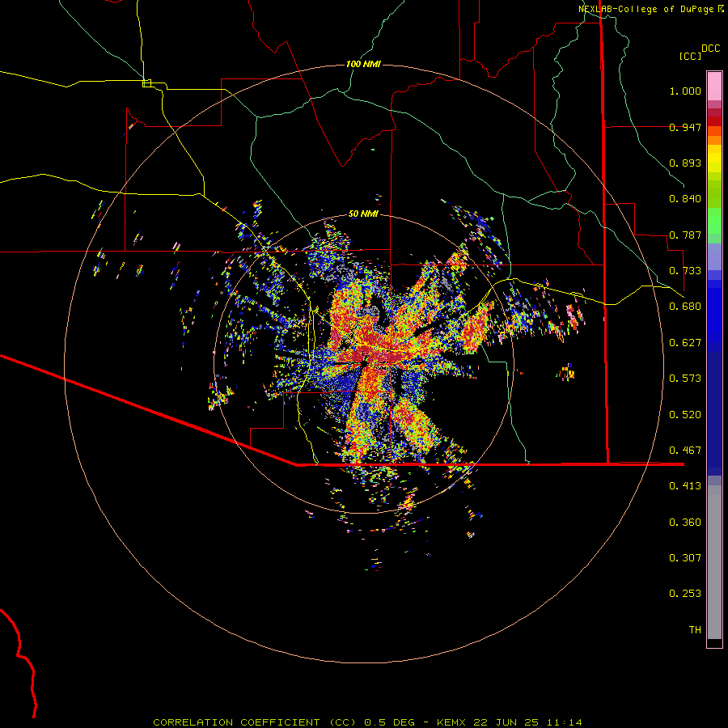728x728 pixels.
Task: Click the 0.360 scale value
Action: pos(685,523)
